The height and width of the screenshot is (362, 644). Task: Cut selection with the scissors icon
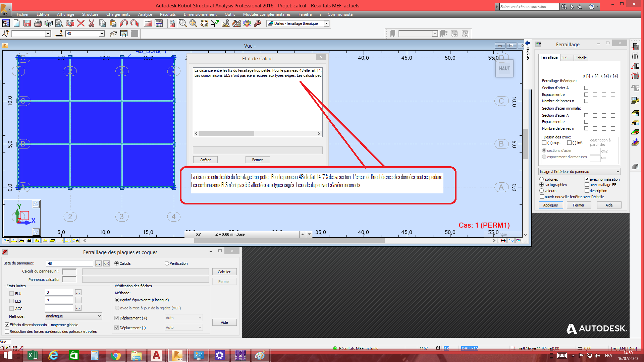point(91,23)
